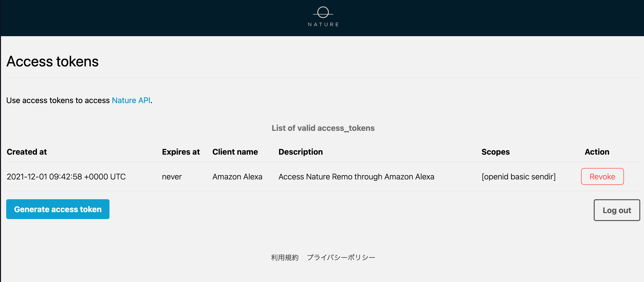This screenshot has width=644, height=282.
Task: Click the openid basic sendir scopes text
Action: pyautogui.click(x=518, y=177)
